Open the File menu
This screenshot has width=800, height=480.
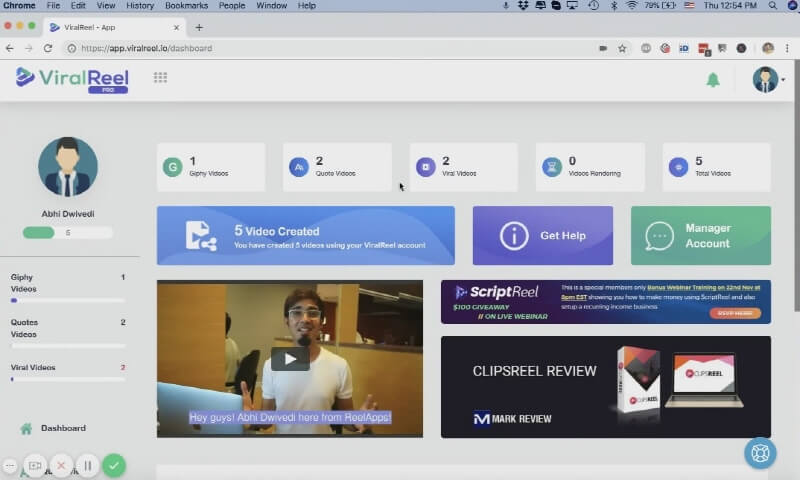[53, 6]
